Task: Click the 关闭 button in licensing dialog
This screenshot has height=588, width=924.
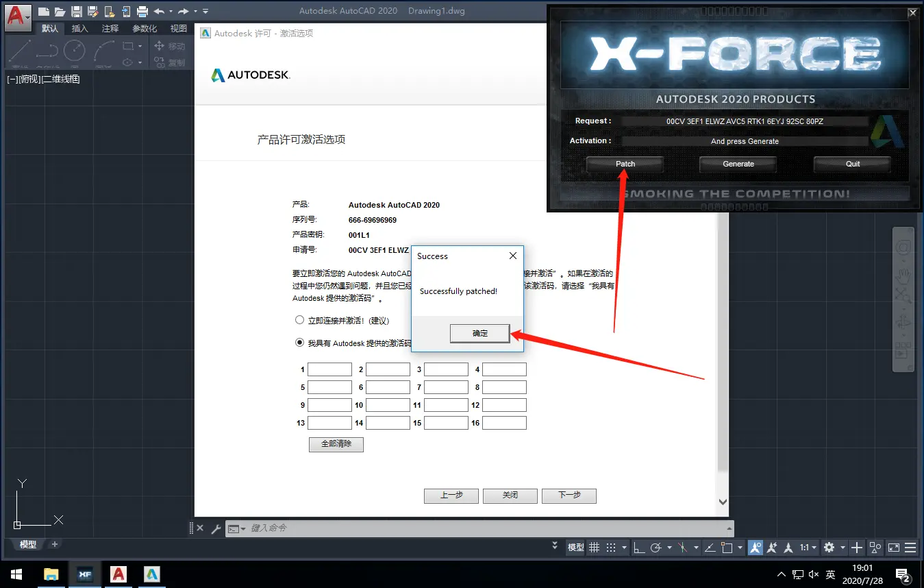Action: click(510, 495)
